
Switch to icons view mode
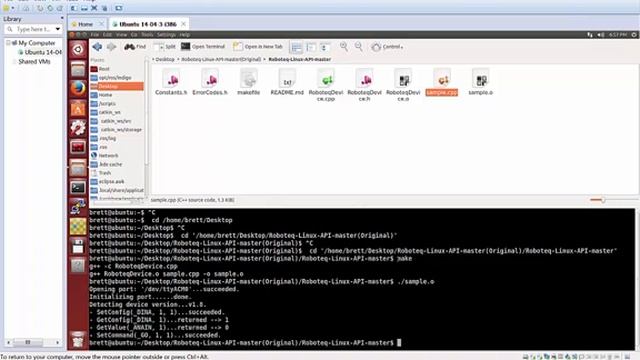(x=297, y=47)
